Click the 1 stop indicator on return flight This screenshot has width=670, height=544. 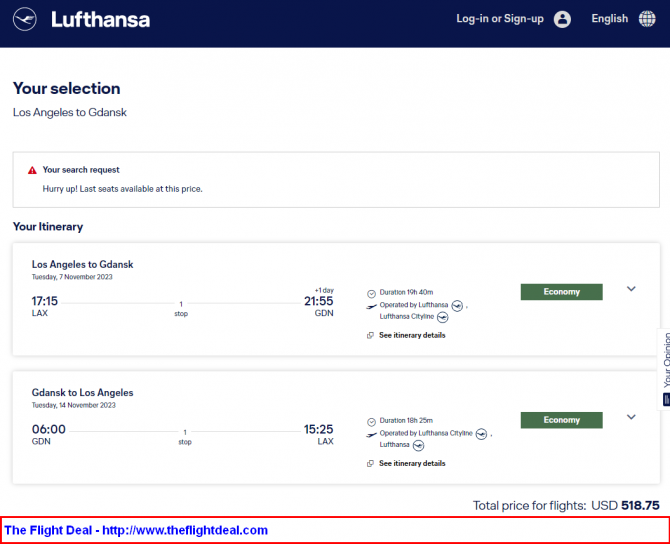(x=185, y=437)
